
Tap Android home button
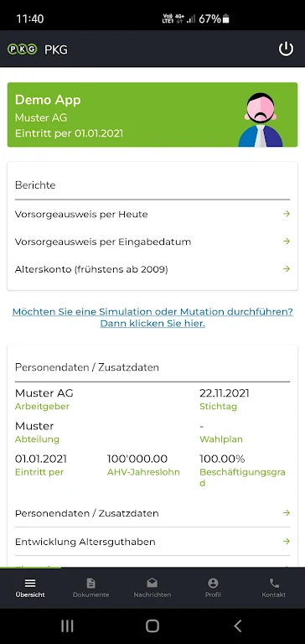click(152, 626)
